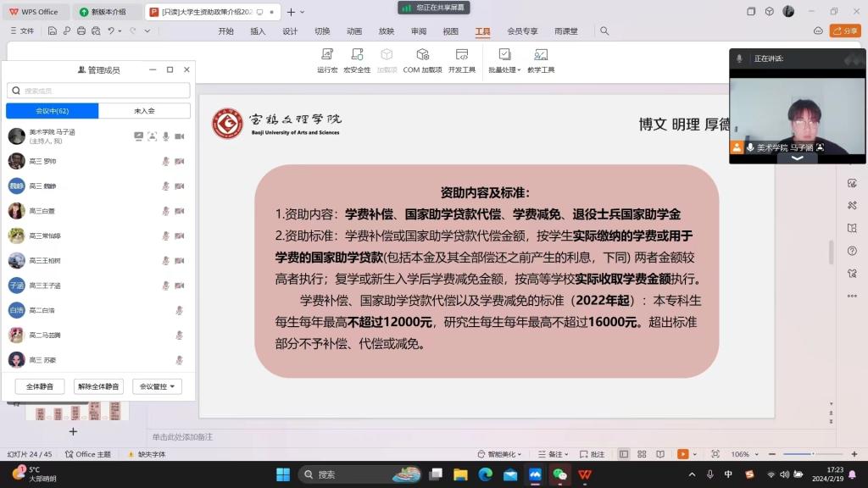868x488 pixels.
Task: Start slideshow with orange play button
Action: pyautogui.click(x=682, y=454)
